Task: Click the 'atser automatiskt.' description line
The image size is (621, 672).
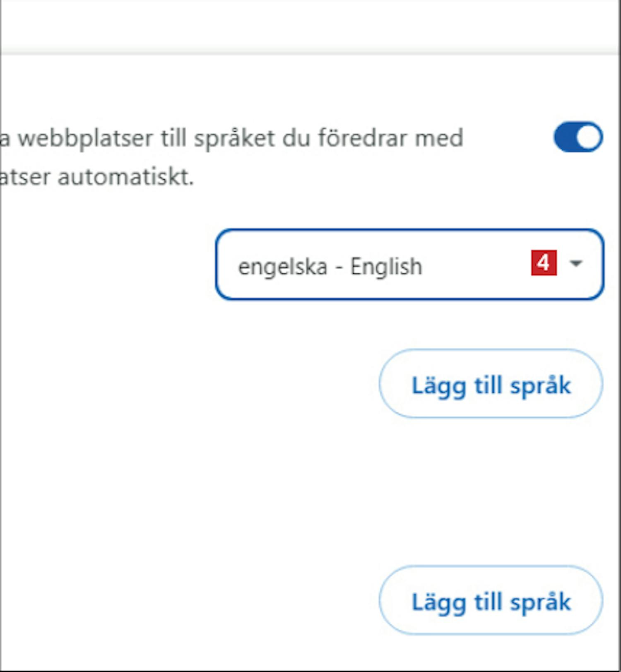Action: tap(97, 177)
